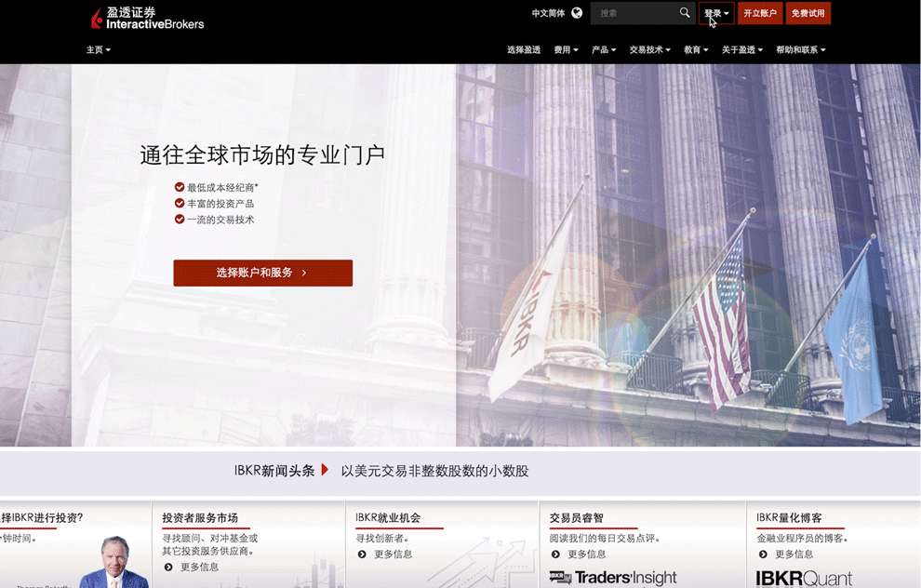The width and height of the screenshot is (921, 588).
Task: Expand the 关于盈透 about menu
Action: point(742,50)
